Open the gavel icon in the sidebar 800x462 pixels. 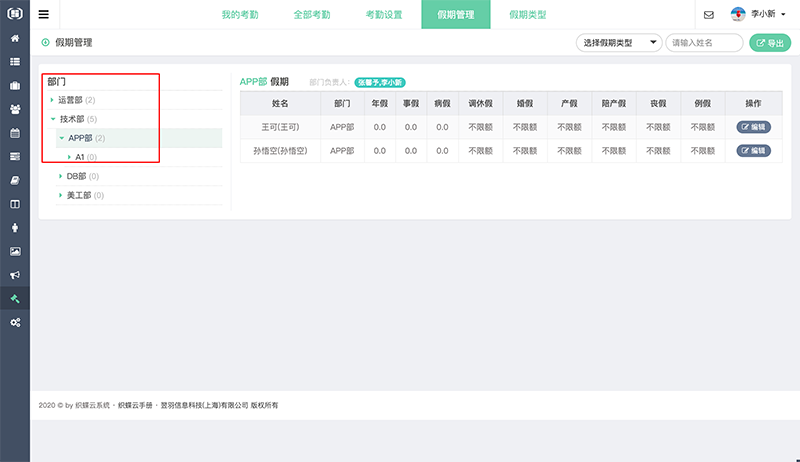click(x=15, y=299)
